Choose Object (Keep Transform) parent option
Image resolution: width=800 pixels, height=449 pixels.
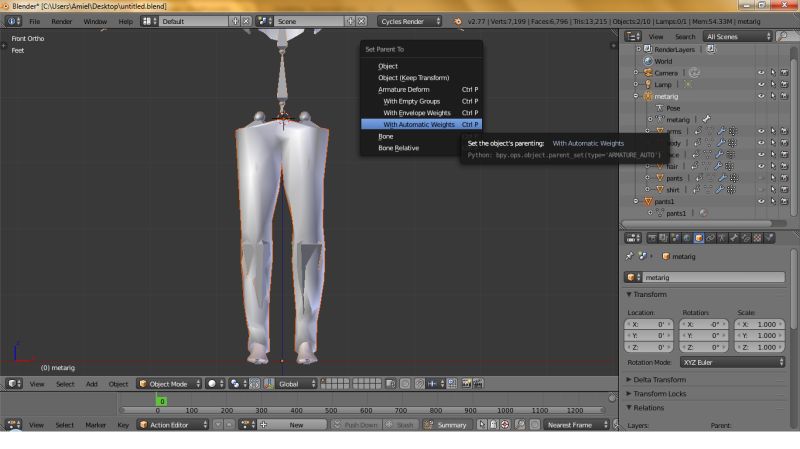point(421,78)
